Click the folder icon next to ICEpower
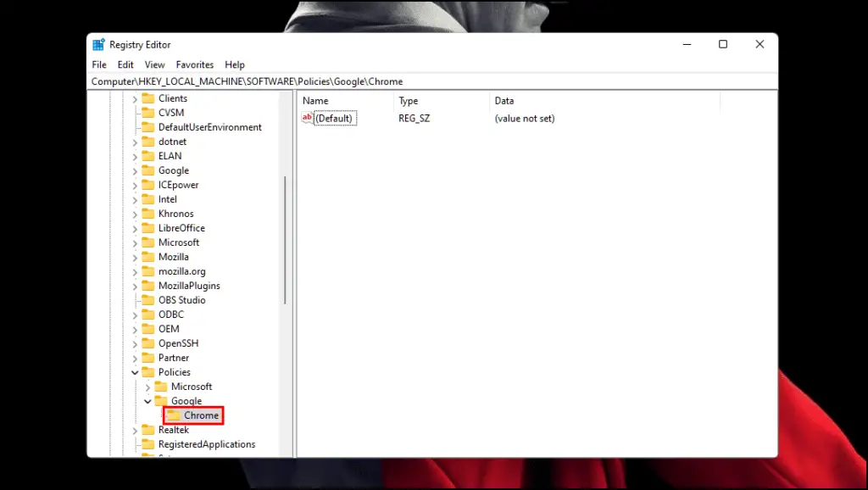868x490 pixels. [147, 185]
